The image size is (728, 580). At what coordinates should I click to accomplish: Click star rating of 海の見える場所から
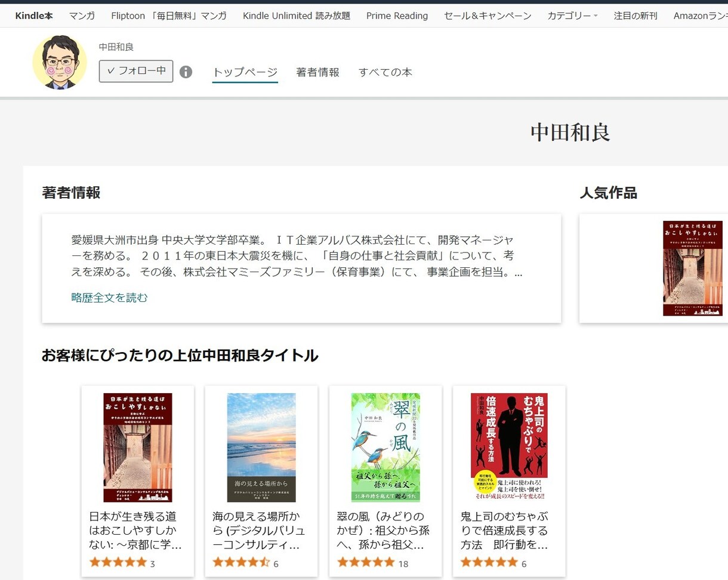pyautogui.click(x=242, y=562)
